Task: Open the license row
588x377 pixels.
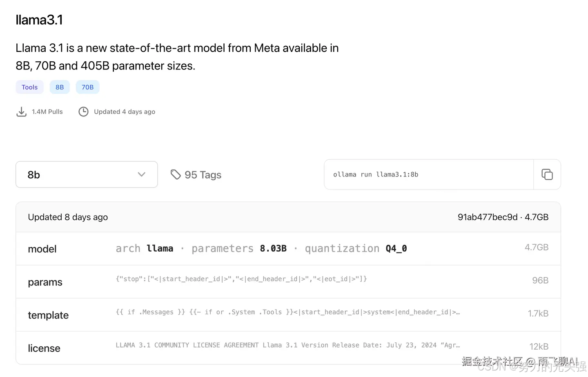Action: [x=288, y=348]
